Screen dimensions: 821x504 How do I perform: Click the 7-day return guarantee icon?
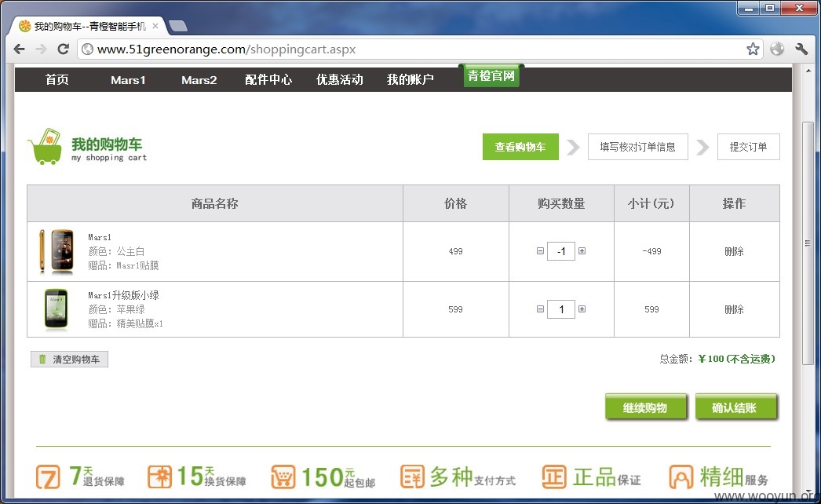(48, 477)
